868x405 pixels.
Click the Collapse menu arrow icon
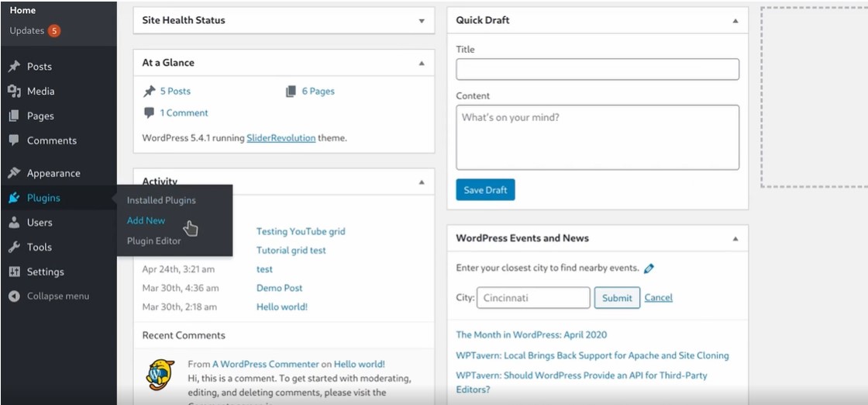[15, 296]
